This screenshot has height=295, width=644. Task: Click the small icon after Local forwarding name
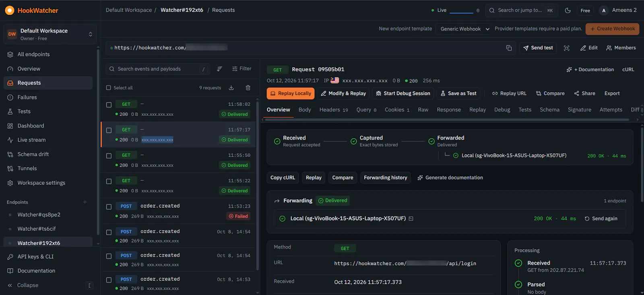coord(411,219)
